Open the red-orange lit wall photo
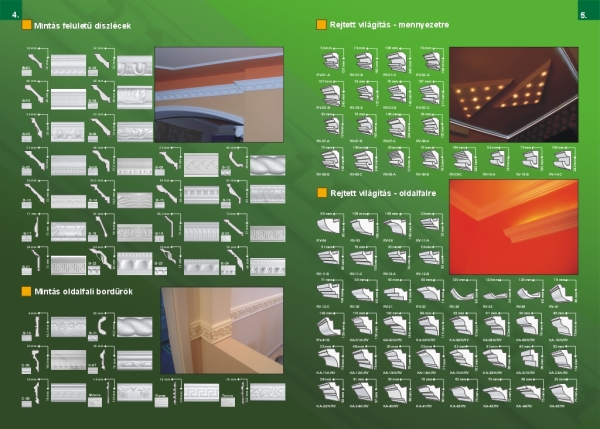Viewport: 600px width, 429px height. [514, 227]
